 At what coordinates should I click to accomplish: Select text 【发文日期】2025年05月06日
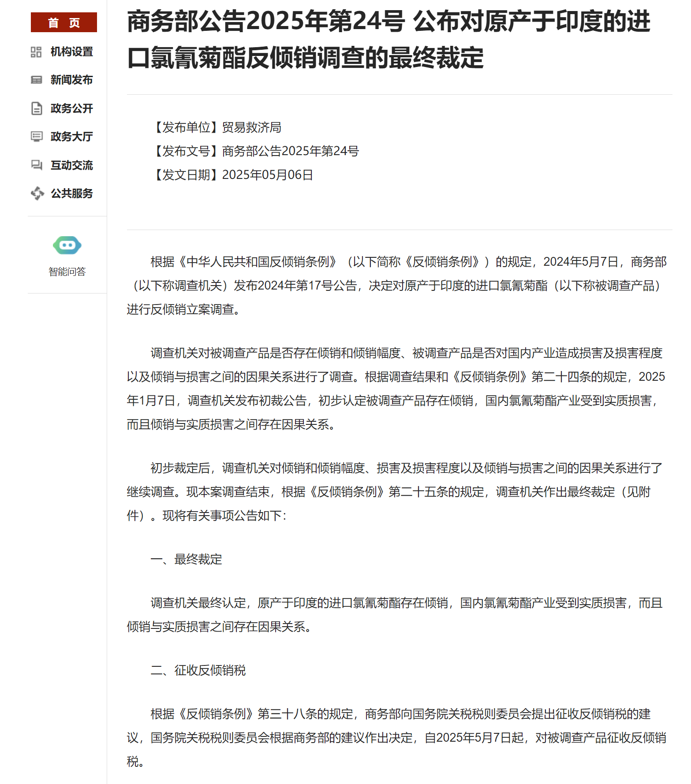click(x=232, y=175)
